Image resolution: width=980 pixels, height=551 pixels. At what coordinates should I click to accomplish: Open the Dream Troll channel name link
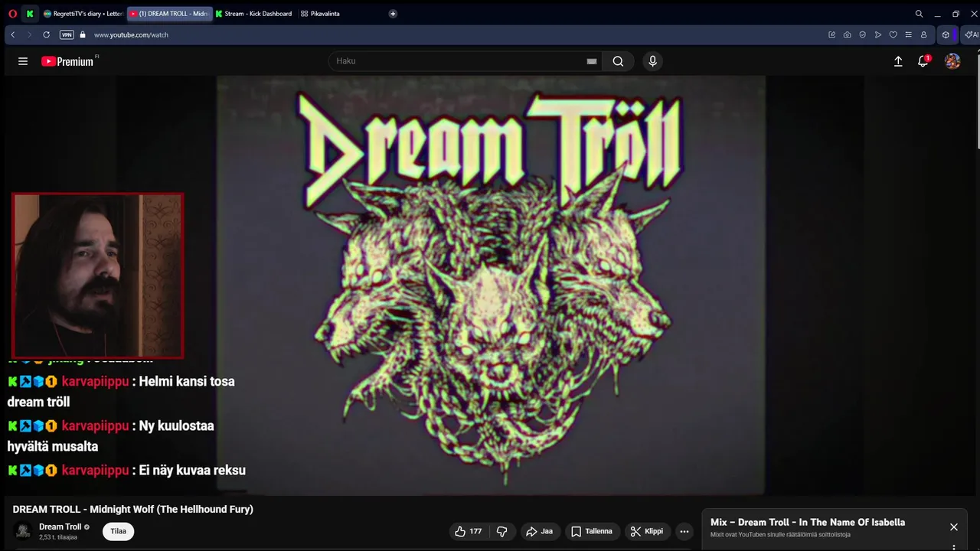tap(60, 527)
